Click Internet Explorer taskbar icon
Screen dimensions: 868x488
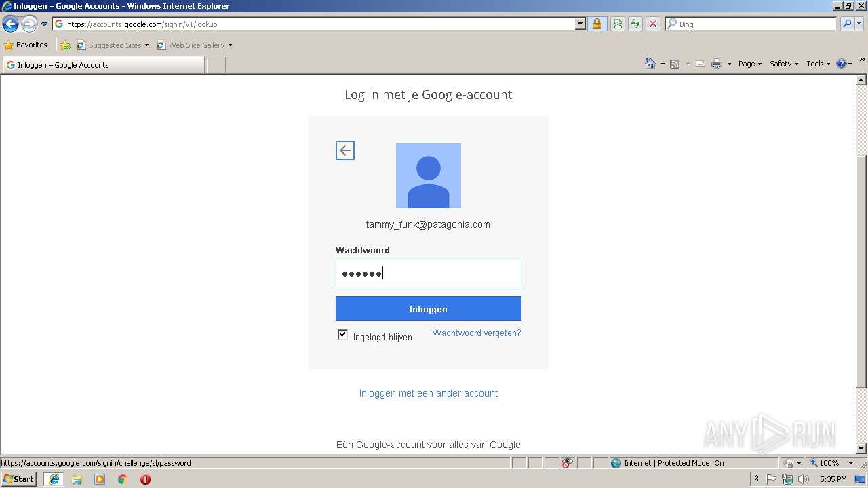pos(54,479)
